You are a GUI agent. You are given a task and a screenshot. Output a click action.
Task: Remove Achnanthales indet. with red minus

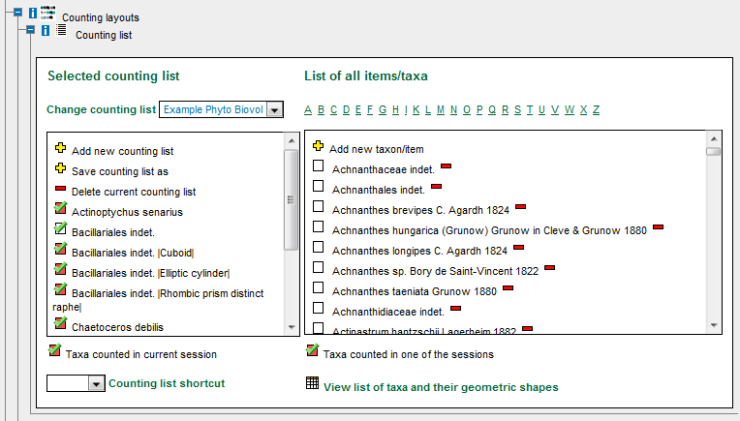(x=437, y=186)
